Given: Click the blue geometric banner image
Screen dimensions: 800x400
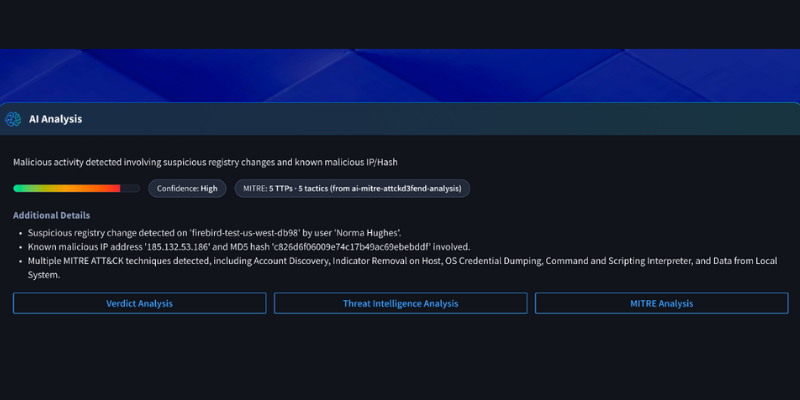Looking at the screenshot, I should [400, 75].
